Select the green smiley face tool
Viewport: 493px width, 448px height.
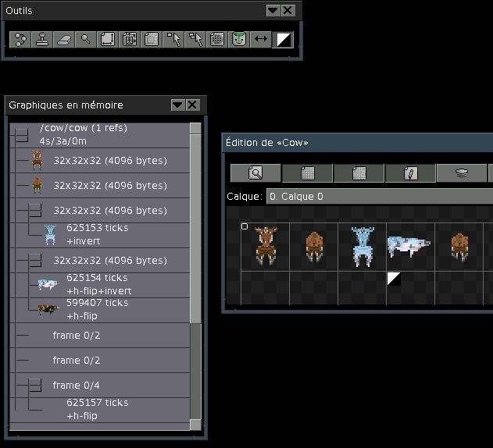click(238, 40)
